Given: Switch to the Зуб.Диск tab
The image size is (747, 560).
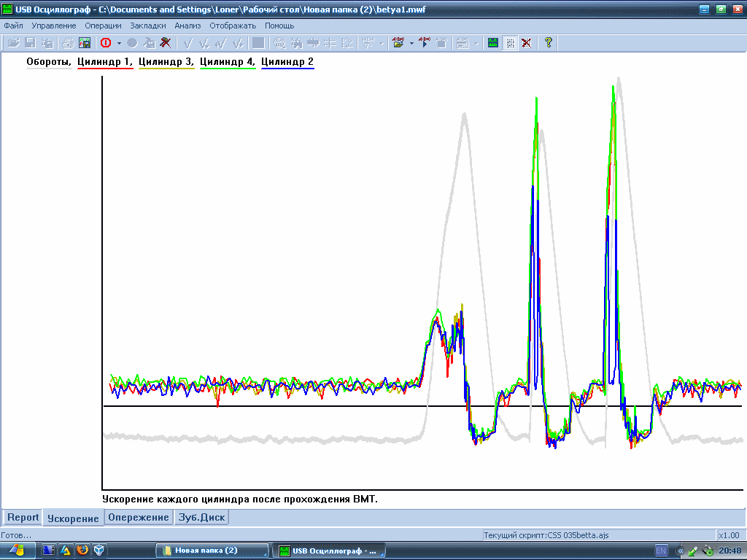Looking at the screenshot, I should tap(201, 517).
